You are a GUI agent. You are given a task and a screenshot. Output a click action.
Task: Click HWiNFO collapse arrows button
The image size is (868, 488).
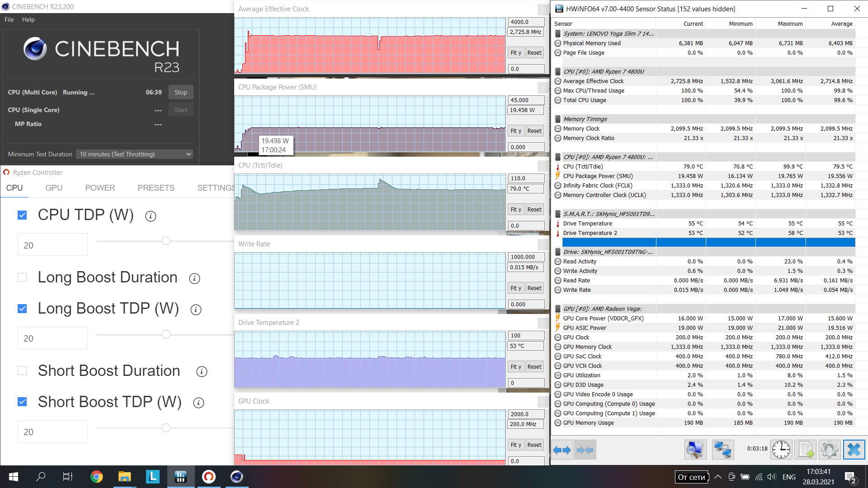click(x=585, y=450)
